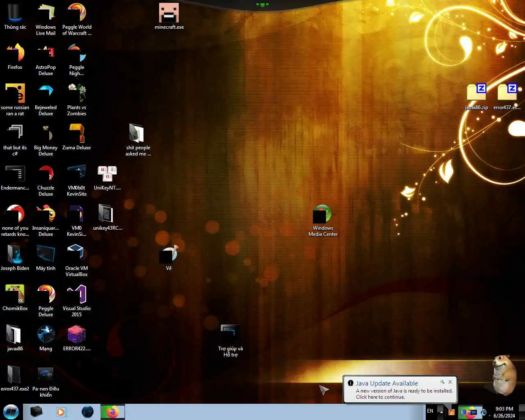
Task: Select the javax86 folder icon
Action: coord(15,338)
